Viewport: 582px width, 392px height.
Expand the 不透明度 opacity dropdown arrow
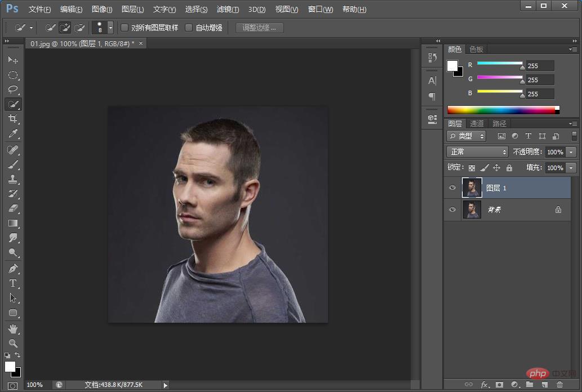click(x=571, y=152)
